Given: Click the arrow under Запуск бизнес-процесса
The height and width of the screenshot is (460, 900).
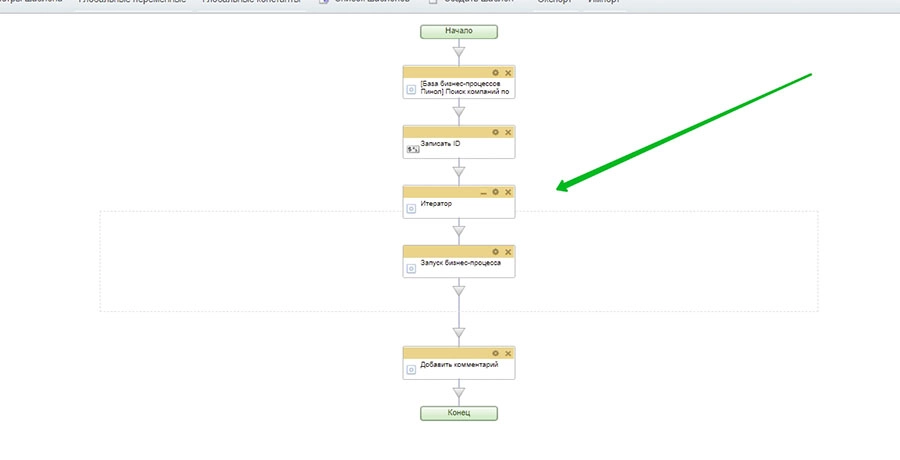Looking at the screenshot, I should (x=459, y=291).
